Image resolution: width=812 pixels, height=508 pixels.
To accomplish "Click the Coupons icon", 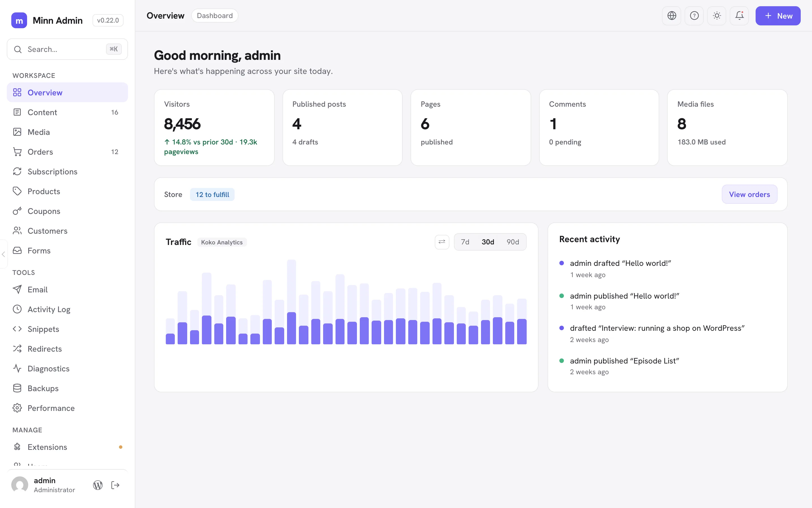I will 17,211.
